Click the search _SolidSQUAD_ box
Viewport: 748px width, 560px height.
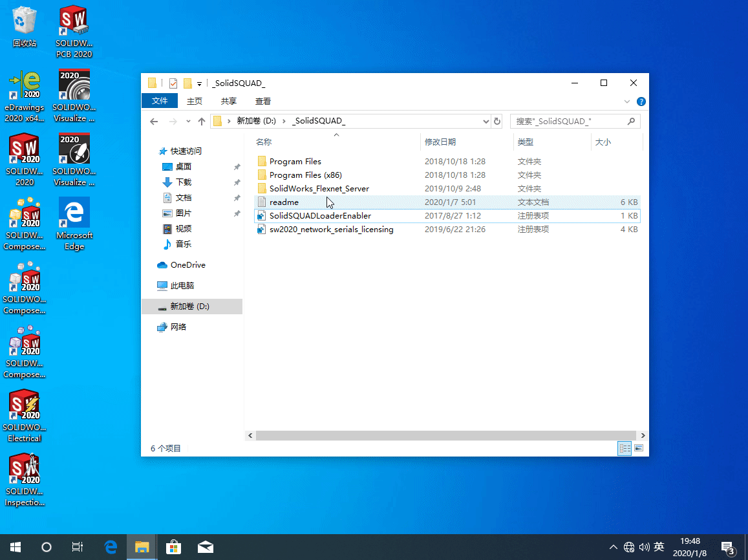click(575, 121)
